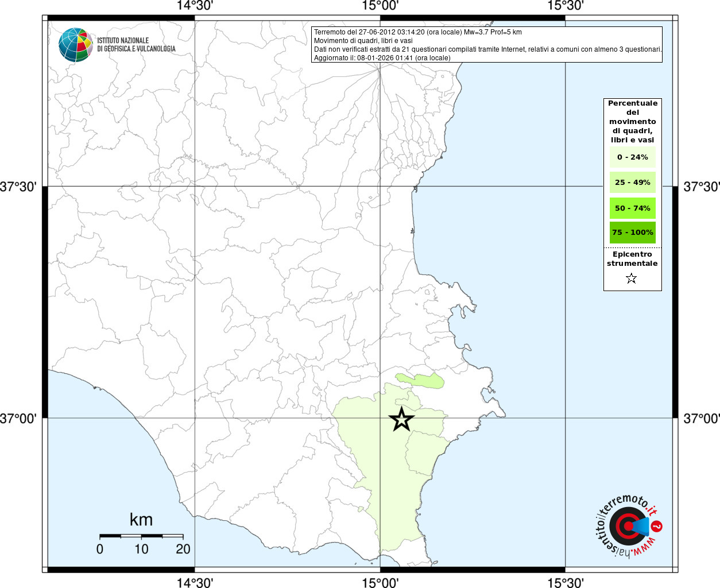This screenshot has width=720, height=588.
Task: Click the bottom axis label 15°30'
Action: [566, 582]
